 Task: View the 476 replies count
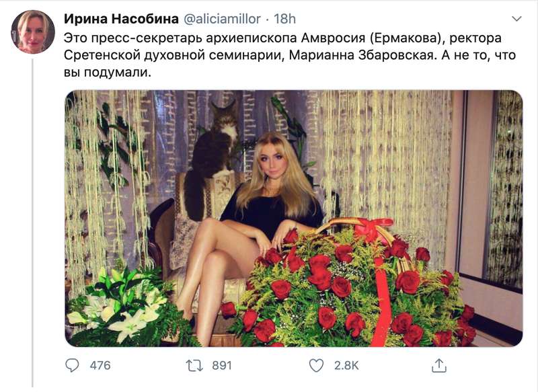100,366
